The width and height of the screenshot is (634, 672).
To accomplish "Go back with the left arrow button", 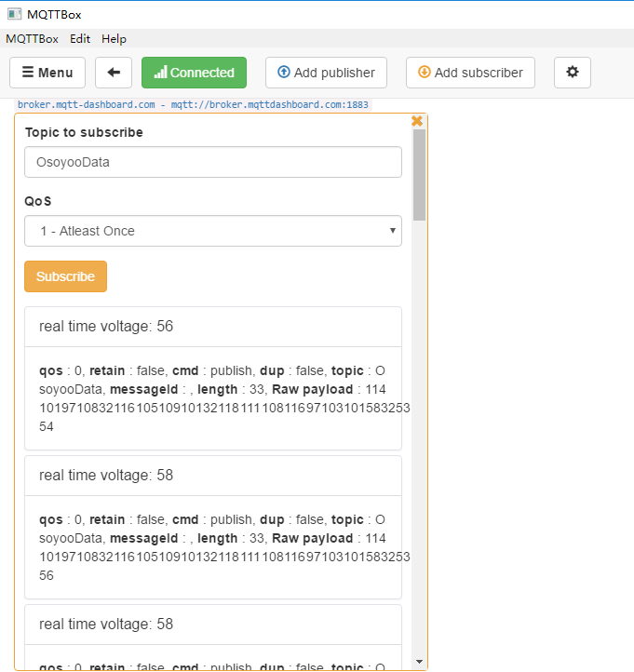I will pyautogui.click(x=114, y=73).
